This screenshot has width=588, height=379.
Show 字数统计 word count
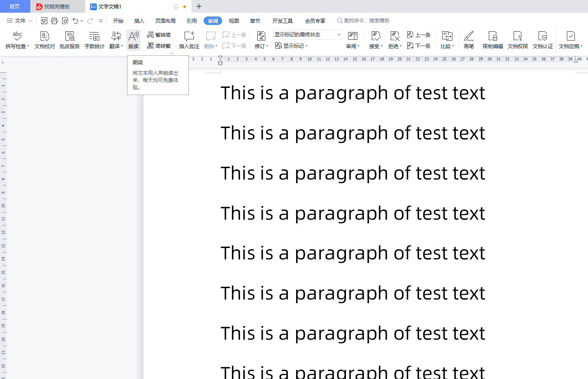pos(95,40)
